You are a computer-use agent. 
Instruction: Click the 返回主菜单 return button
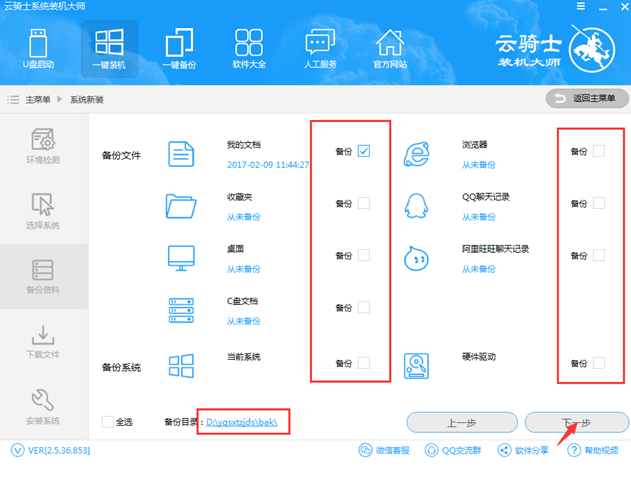(x=587, y=98)
